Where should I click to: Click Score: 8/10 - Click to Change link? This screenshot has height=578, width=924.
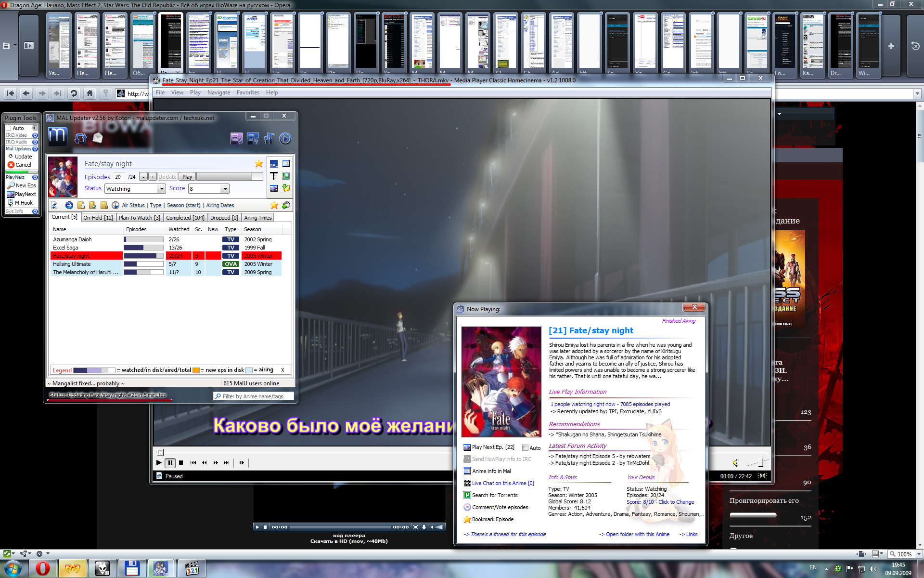coord(660,502)
